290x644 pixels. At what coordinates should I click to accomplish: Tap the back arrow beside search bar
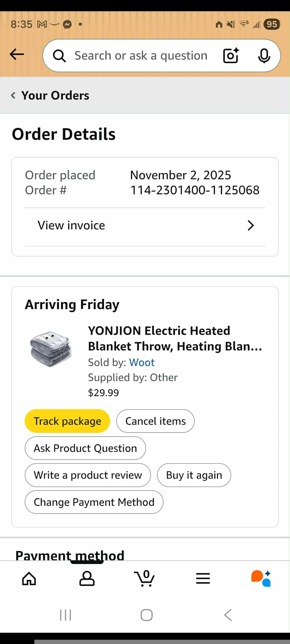[x=17, y=54]
